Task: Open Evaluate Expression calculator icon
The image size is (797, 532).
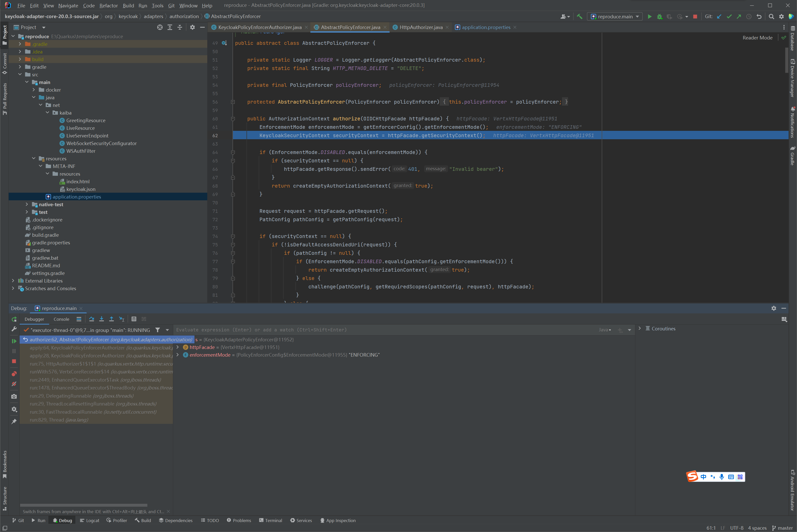Action: (x=134, y=319)
